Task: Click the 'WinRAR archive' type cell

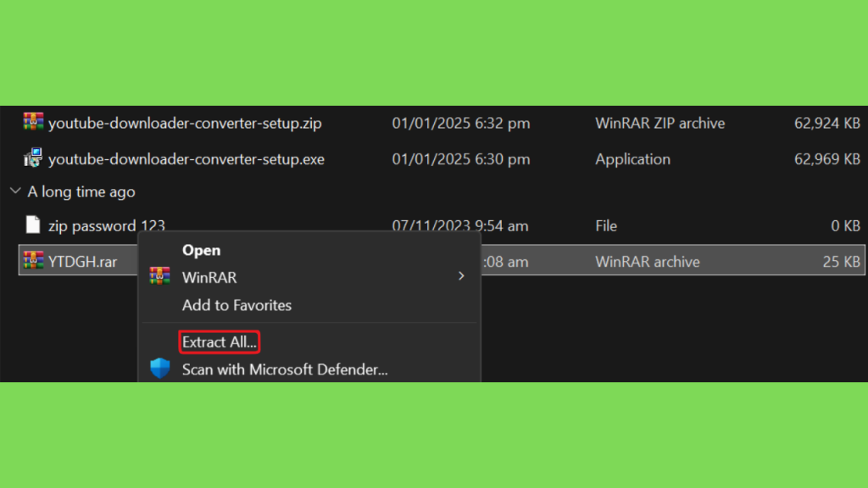Action: click(647, 261)
